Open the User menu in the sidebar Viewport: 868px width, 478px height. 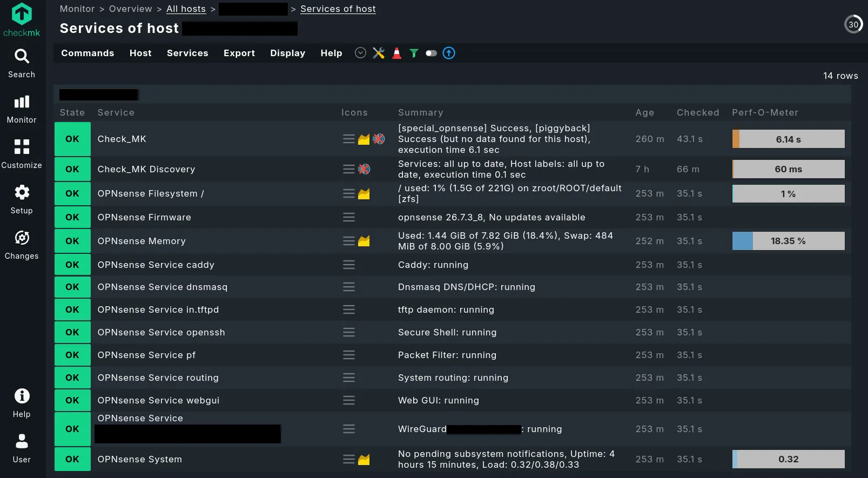click(22, 448)
